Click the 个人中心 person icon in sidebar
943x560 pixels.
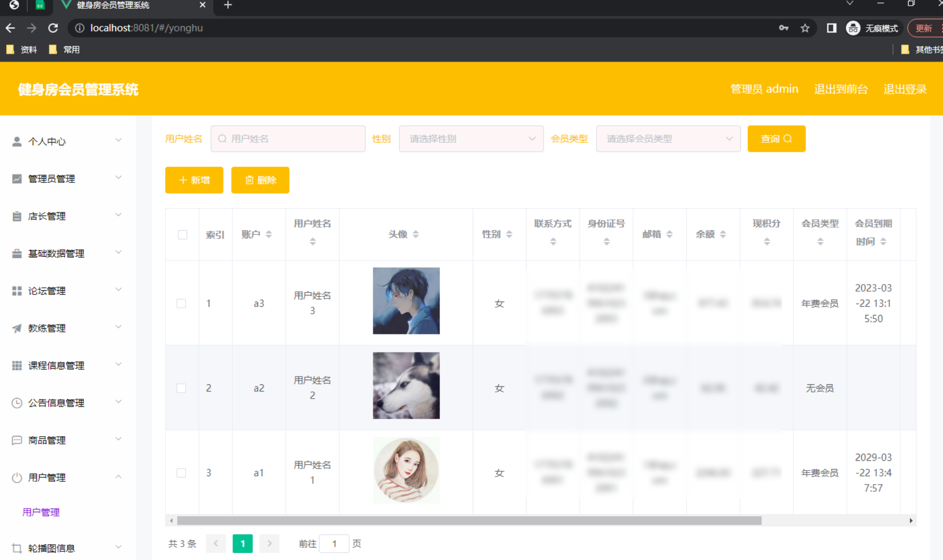tap(17, 141)
